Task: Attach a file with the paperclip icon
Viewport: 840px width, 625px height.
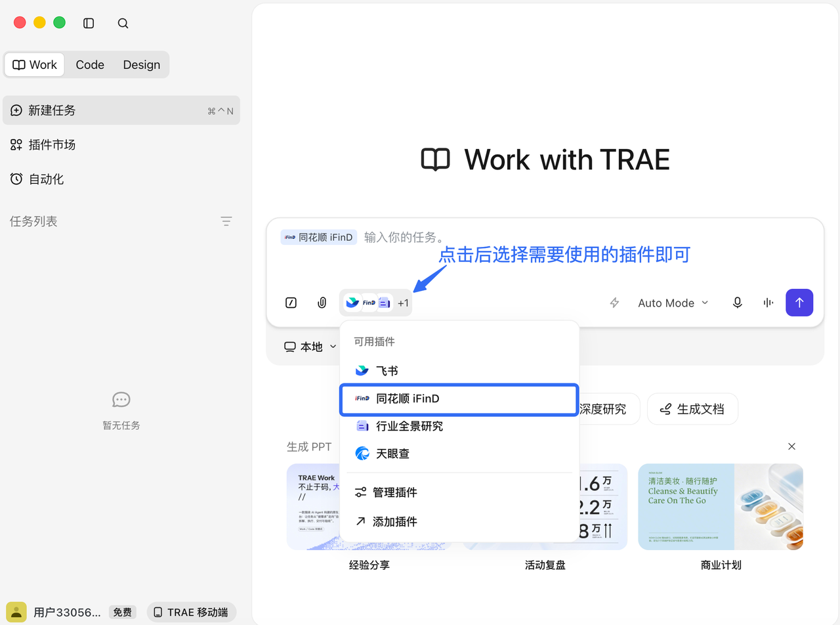Action: [322, 303]
